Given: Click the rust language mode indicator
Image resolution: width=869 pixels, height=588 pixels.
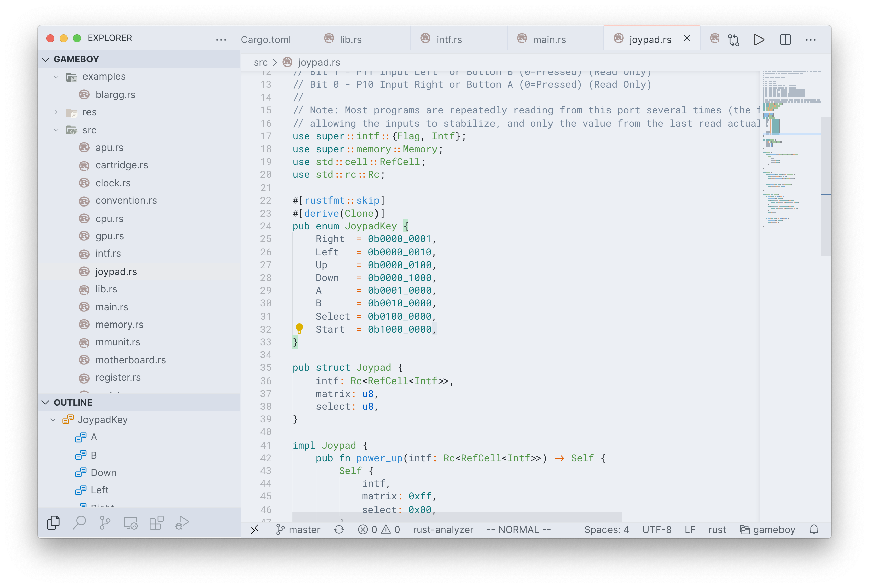Looking at the screenshot, I should point(717,530).
